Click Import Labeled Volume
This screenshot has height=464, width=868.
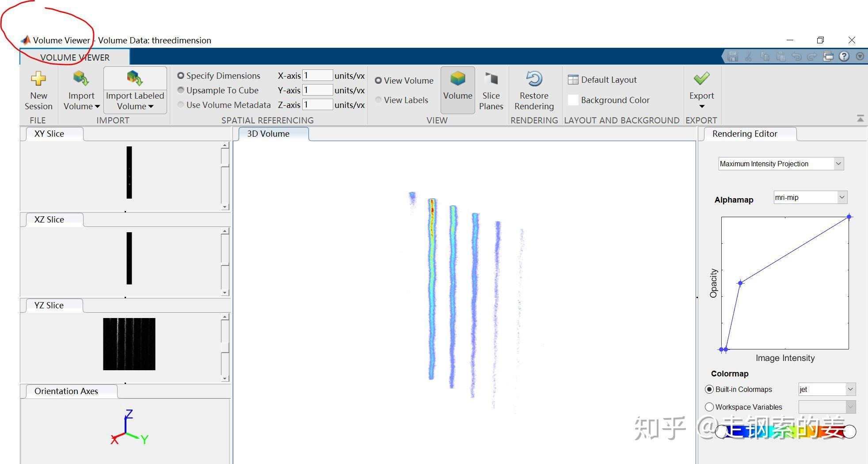(135, 88)
